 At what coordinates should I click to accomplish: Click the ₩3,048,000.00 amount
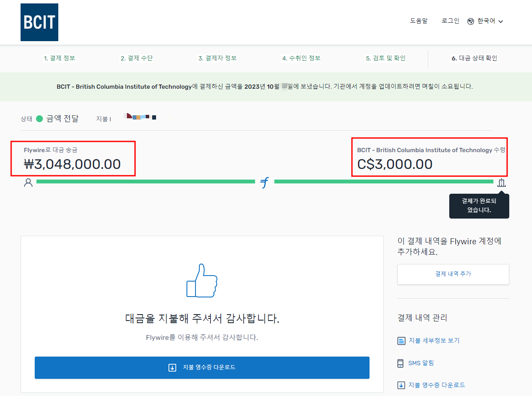(72, 164)
